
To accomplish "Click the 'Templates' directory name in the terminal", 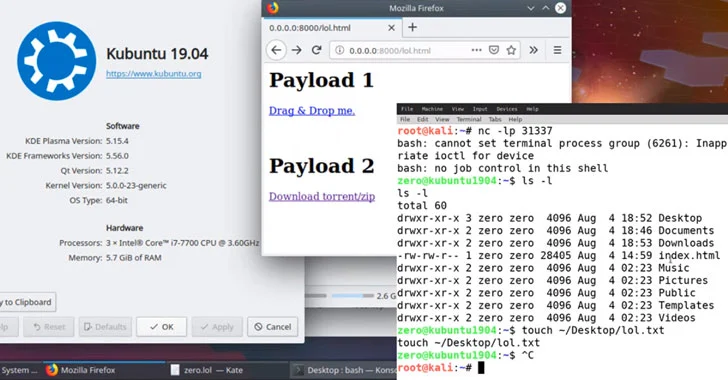I will click(x=686, y=305).
